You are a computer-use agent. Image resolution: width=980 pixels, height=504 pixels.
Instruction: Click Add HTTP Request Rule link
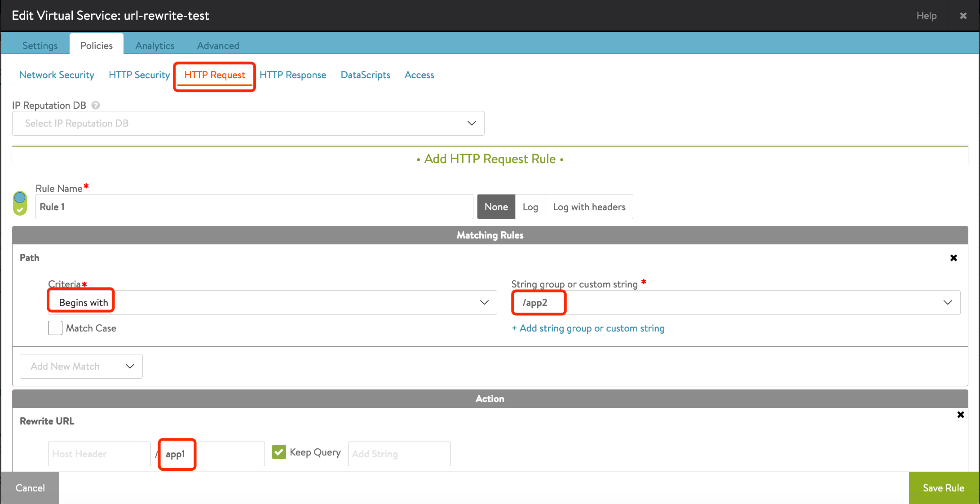(490, 159)
